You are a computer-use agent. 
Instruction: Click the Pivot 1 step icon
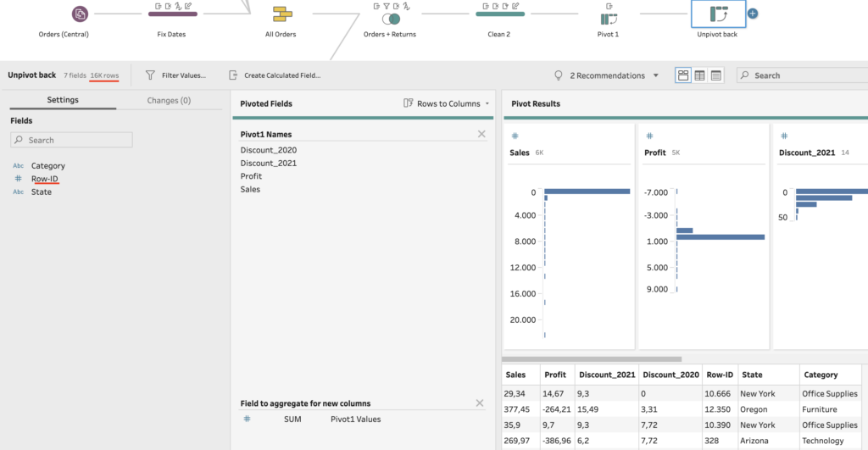[608, 19]
